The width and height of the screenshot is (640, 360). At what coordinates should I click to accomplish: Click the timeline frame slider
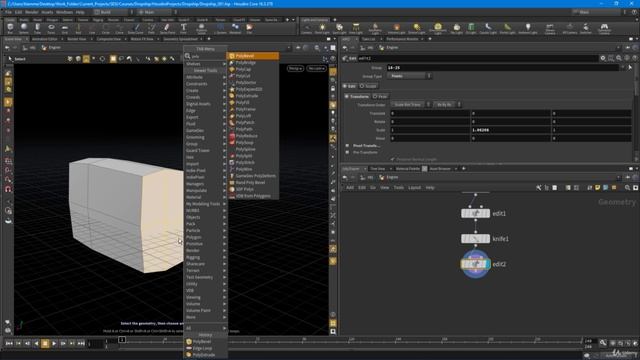122,340
